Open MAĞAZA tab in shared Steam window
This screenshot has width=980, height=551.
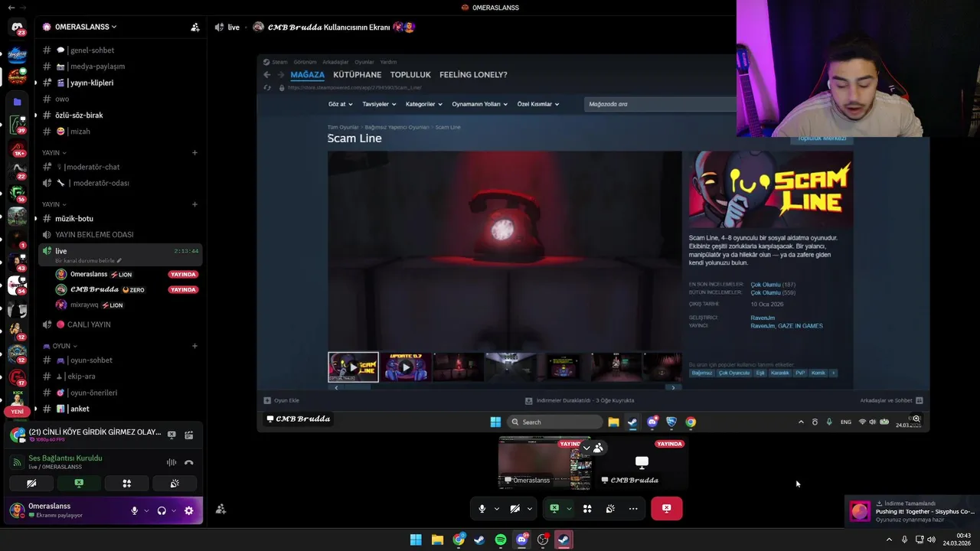click(307, 75)
